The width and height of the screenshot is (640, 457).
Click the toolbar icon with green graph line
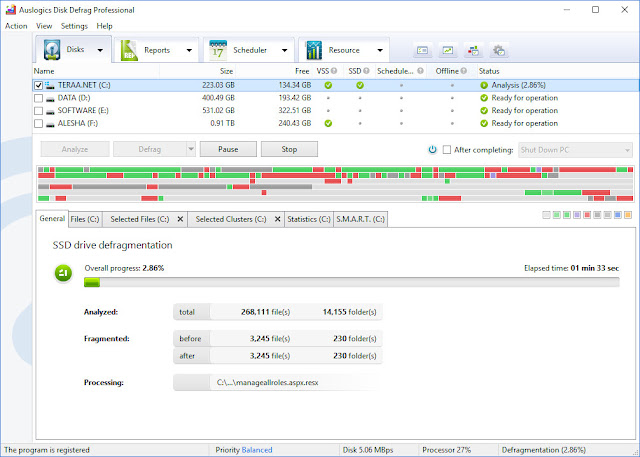point(448,51)
